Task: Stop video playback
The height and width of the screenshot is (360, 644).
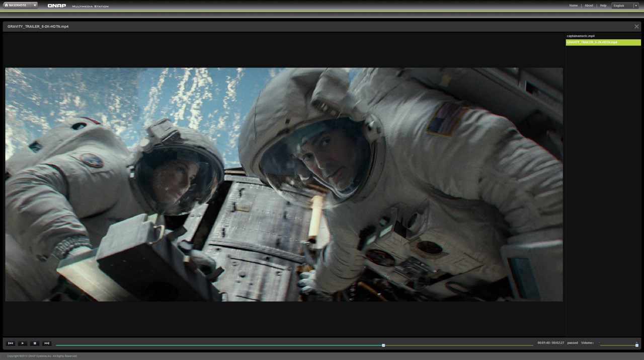Action: point(35,343)
